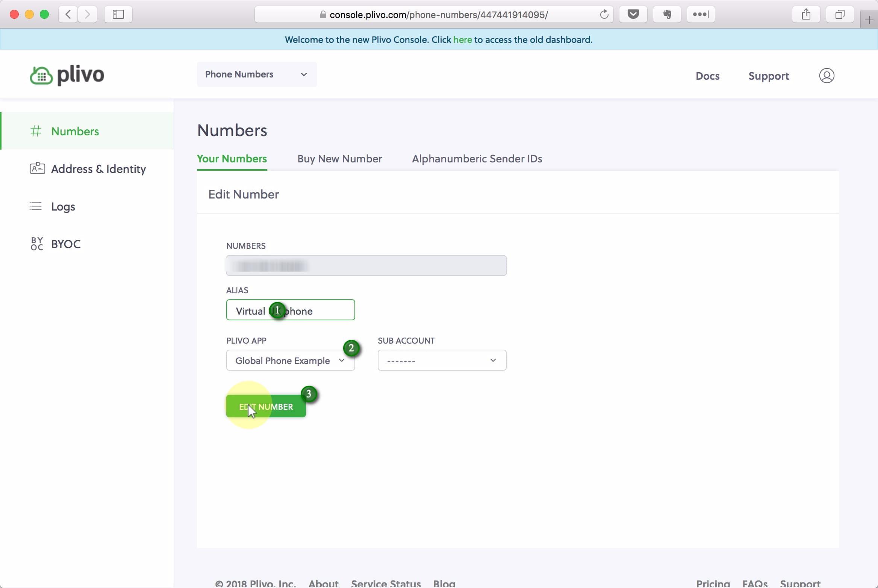Click the Numbers hash icon
The height and width of the screenshot is (588, 878).
click(x=35, y=131)
